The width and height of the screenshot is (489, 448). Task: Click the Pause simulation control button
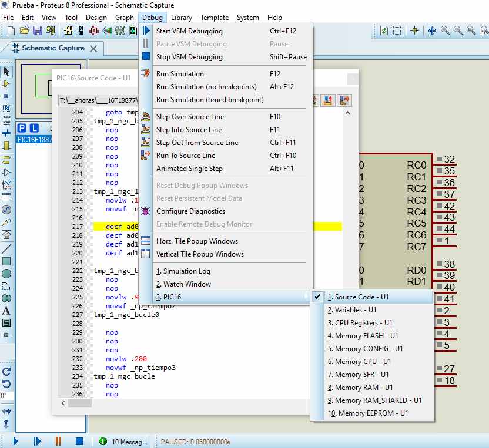(58, 442)
